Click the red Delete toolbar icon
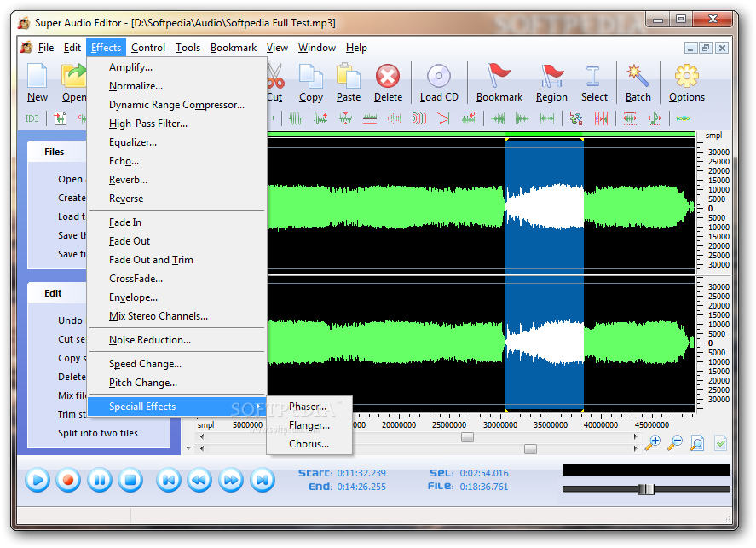756x548 pixels. click(388, 76)
